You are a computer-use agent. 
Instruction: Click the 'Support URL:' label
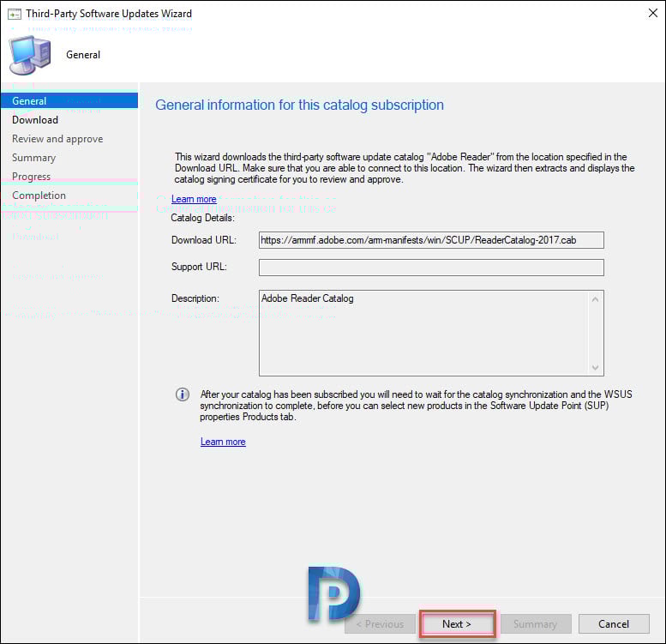(199, 267)
